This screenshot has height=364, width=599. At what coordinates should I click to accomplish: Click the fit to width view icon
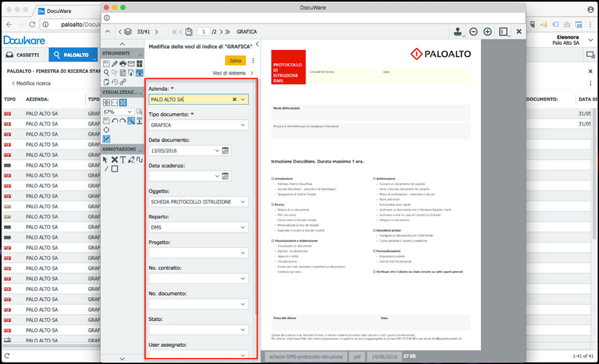[x=115, y=102]
